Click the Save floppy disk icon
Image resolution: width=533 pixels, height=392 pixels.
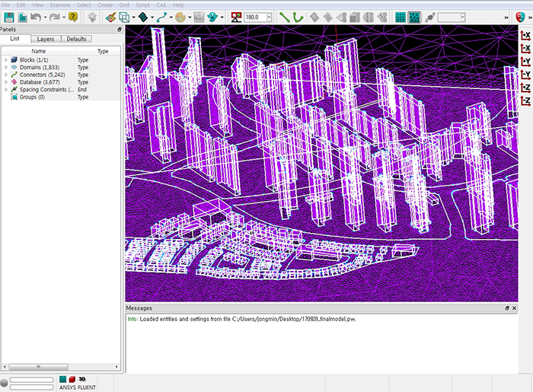[x=9, y=17]
